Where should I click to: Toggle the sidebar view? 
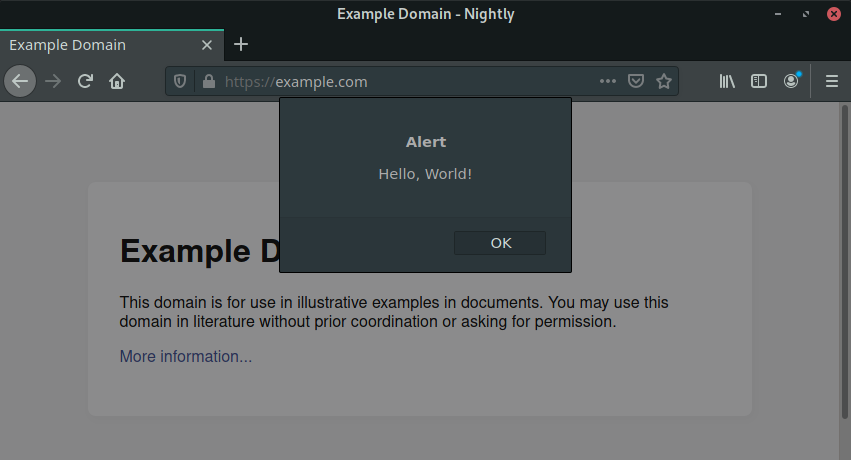tap(759, 82)
